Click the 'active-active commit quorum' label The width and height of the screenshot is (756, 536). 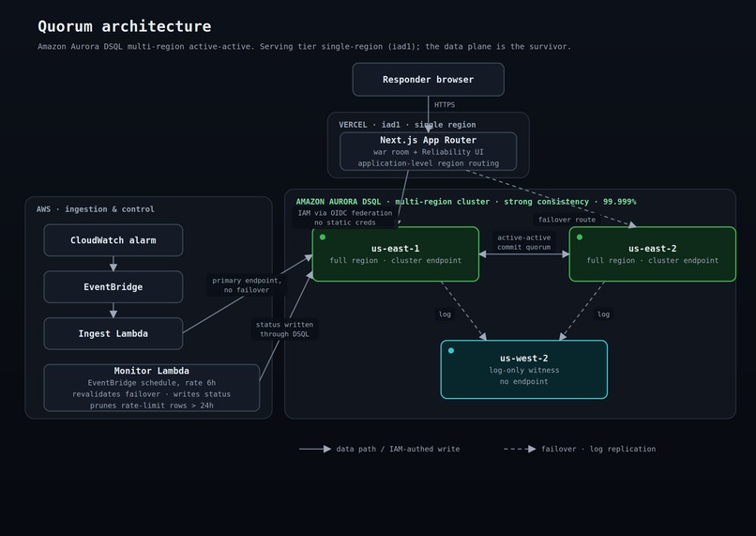[x=524, y=242]
